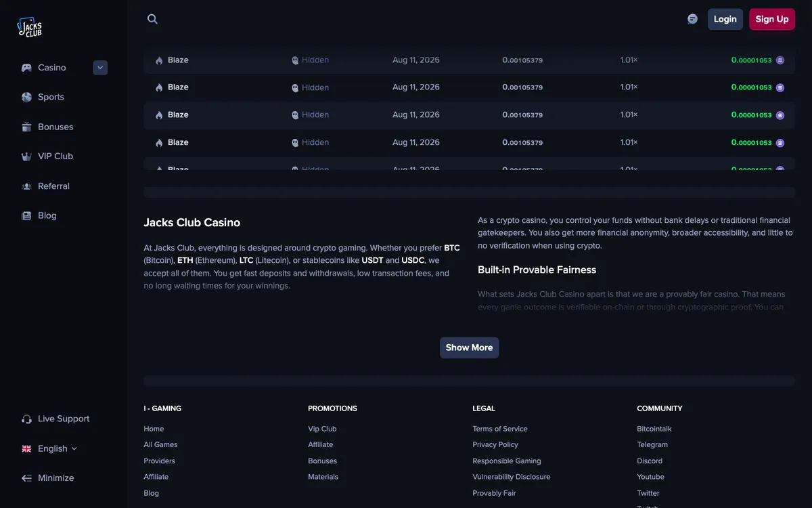Image resolution: width=812 pixels, height=508 pixels.
Task: Open footer Home link
Action: coord(154,429)
